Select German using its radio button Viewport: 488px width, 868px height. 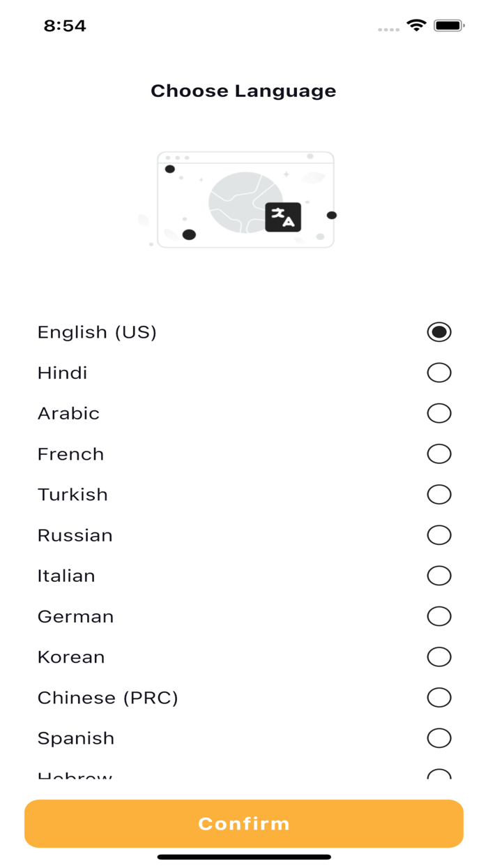click(439, 616)
